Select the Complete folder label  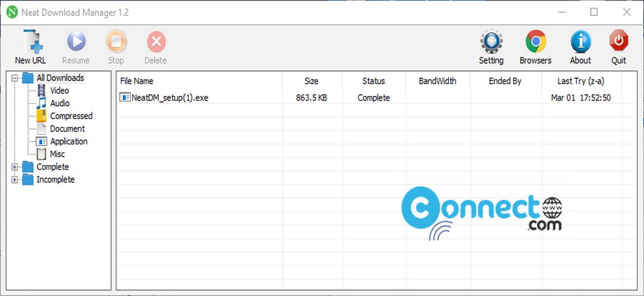tap(53, 167)
